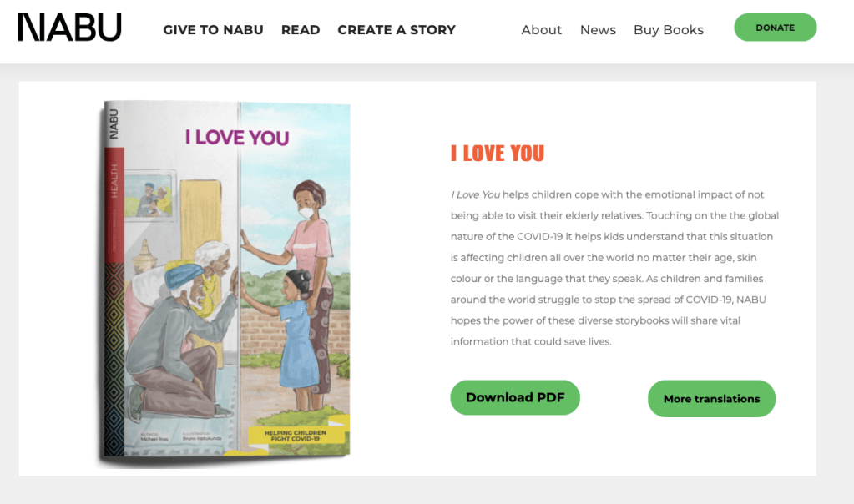The image size is (854, 504).
Task: Click the purple I LOVE YOU cover title
Action: coord(237,138)
